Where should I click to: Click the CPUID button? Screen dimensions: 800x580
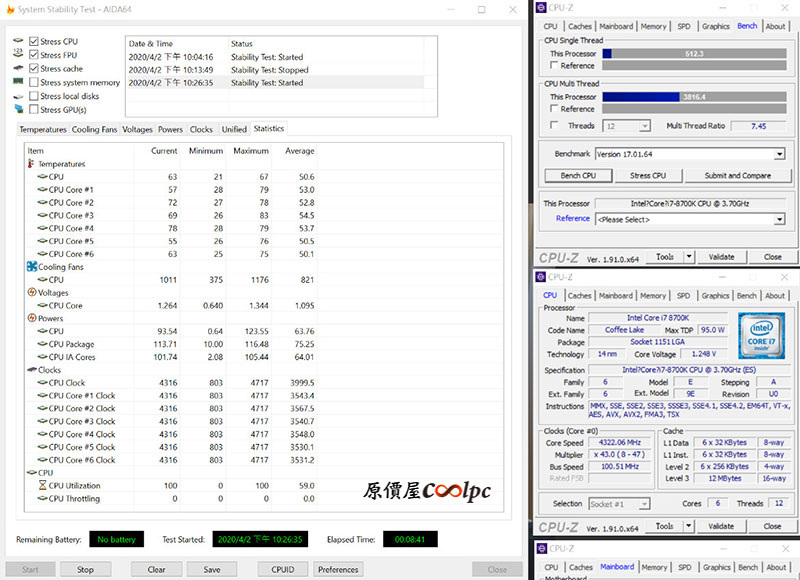[x=283, y=569]
